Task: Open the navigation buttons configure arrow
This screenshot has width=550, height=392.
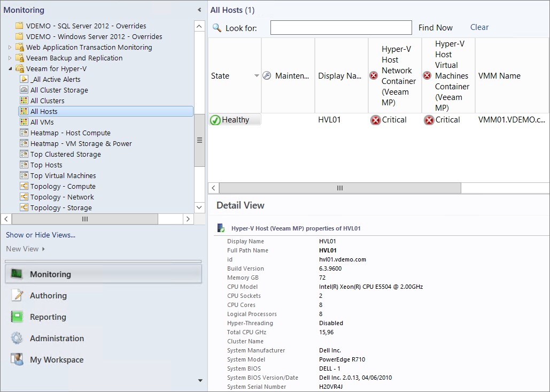Action: (x=200, y=380)
